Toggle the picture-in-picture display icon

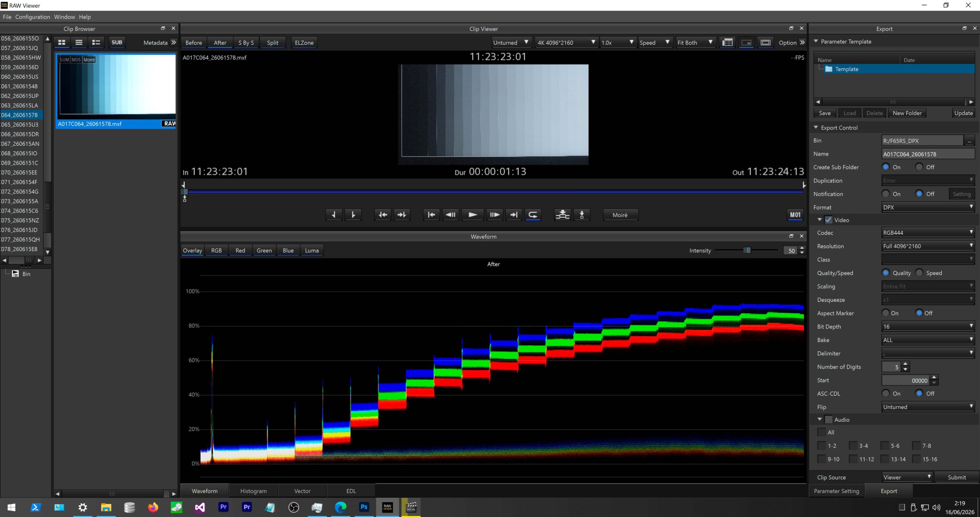(x=746, y=43)
